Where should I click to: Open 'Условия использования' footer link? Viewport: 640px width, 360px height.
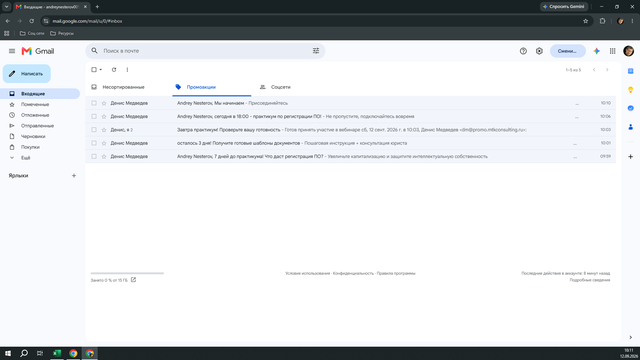[x=307, y=273]
